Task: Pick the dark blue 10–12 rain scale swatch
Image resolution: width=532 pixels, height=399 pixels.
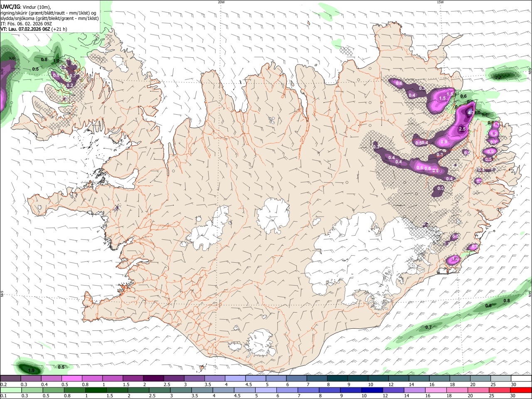Action: pyautogui.click(x=372, y=390)
